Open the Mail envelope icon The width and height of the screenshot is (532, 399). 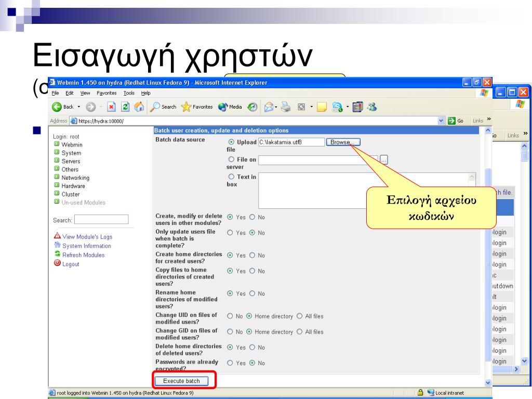click(x=269, y=107)
